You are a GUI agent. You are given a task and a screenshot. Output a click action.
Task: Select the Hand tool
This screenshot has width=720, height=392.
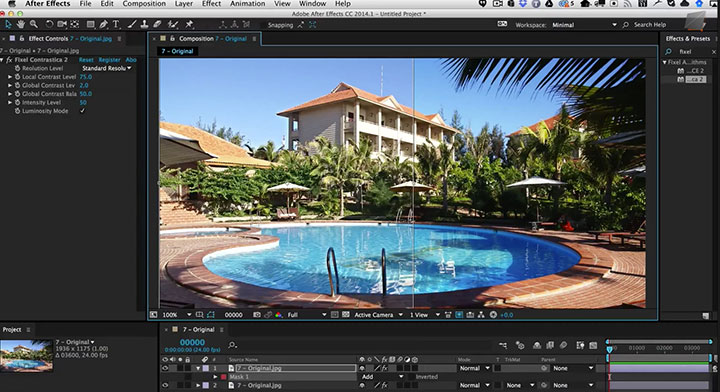click(x=21, y=24)
